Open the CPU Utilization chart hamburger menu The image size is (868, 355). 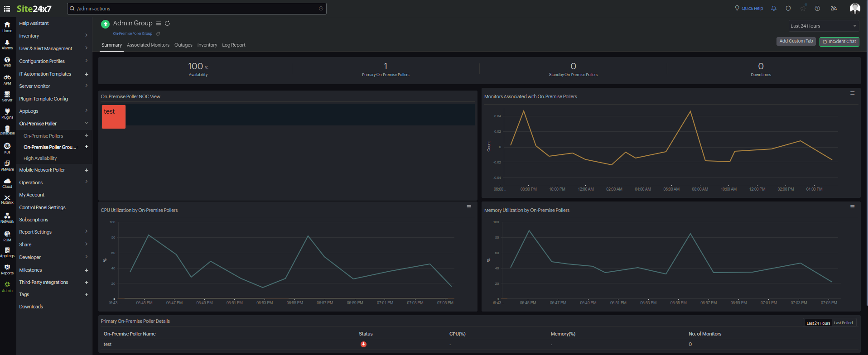click(x=469, y=207)
